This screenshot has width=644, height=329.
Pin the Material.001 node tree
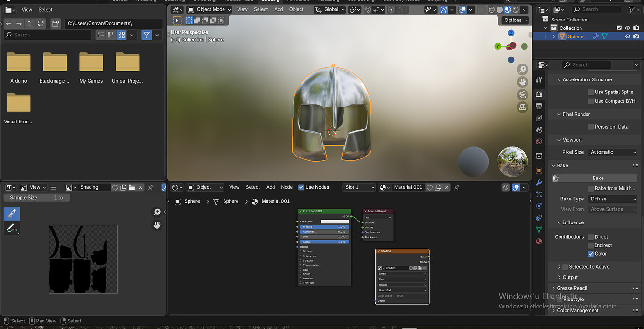tap(457, 187)
